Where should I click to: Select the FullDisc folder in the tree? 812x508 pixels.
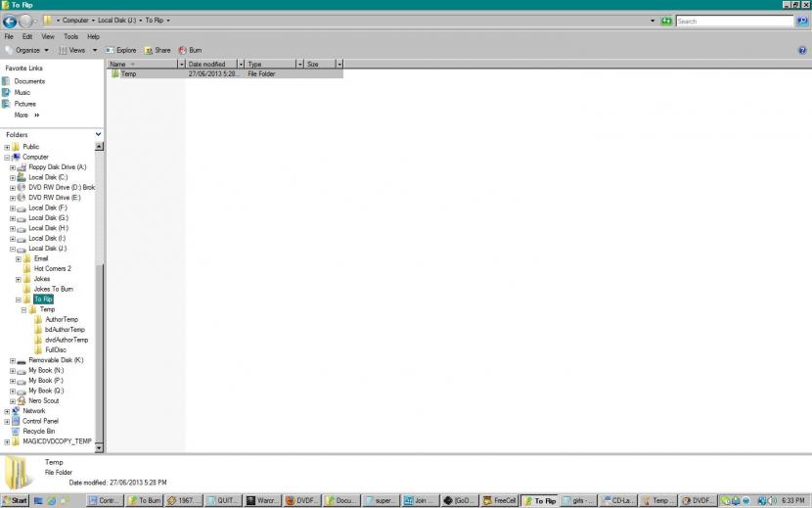pos(56,349)
